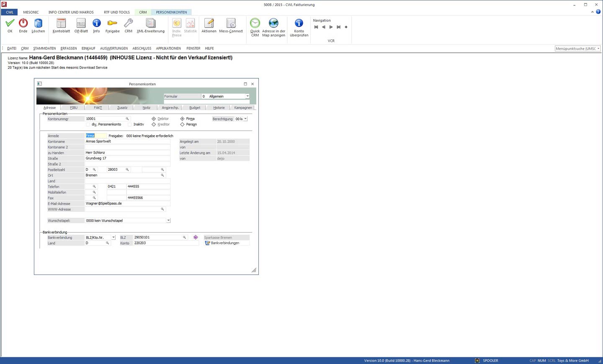
Task: Click the red Ende power icon
Action: coord(23,23)
